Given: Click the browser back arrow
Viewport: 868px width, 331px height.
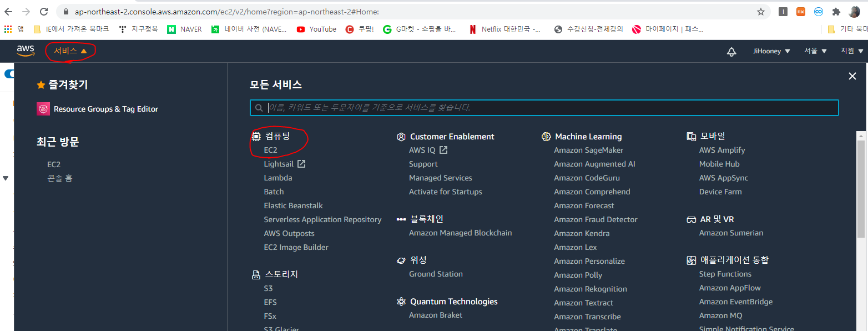Looking at the screenshot, I should click(8, 12).
